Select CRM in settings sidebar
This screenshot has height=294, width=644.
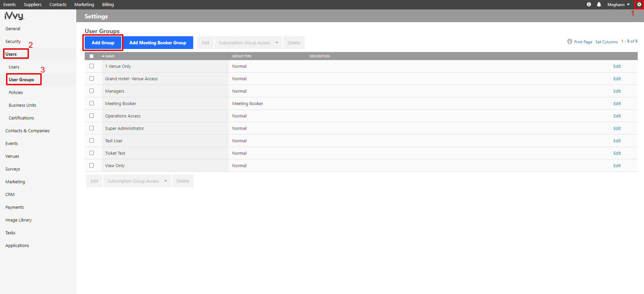coord(10,195)
